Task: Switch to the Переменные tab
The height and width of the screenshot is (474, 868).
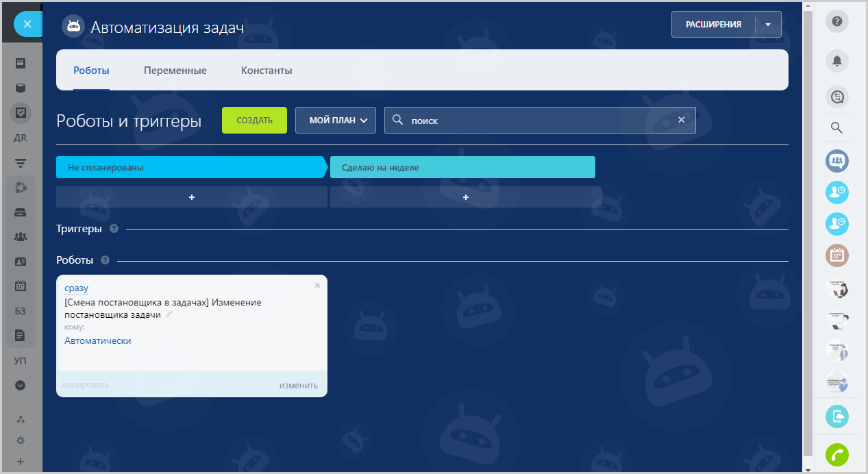Action: click(175, 71)
